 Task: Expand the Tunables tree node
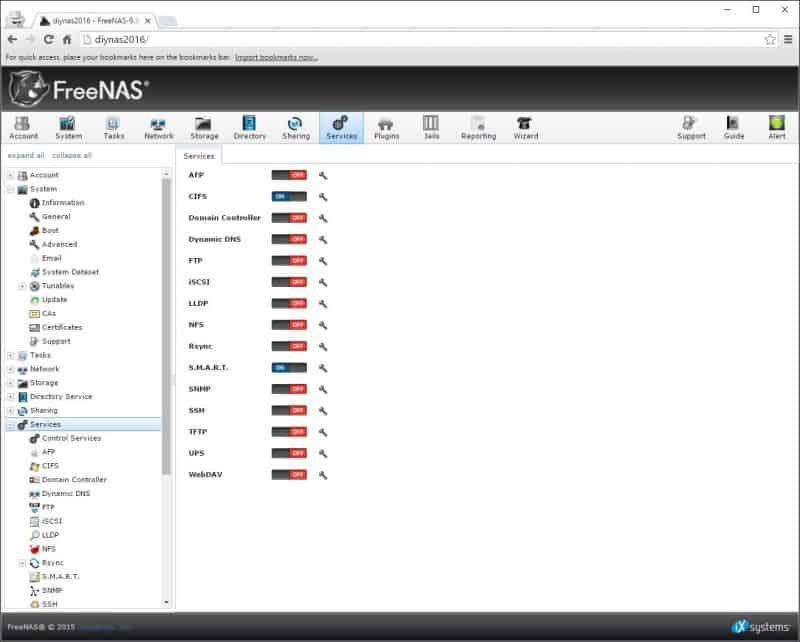[x=22, y=286]
